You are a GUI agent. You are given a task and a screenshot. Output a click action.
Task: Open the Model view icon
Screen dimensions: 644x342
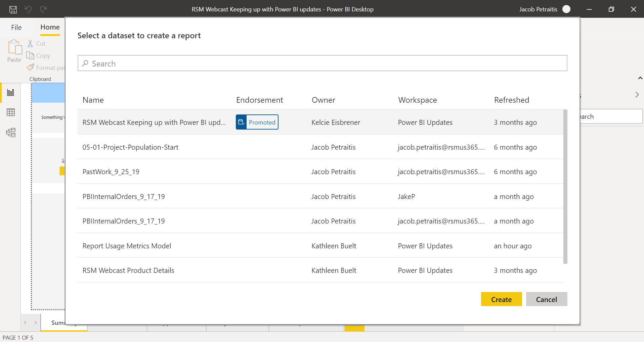[x=11, y=133]
